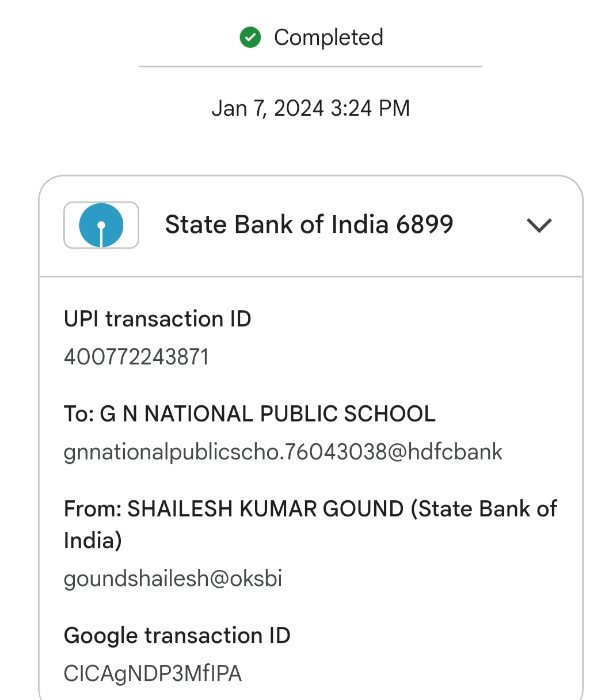Select the goundshailesh@oksbi UPI address
Image resolution: width=609 pixels, height=700 pixels.
point(173,579)
